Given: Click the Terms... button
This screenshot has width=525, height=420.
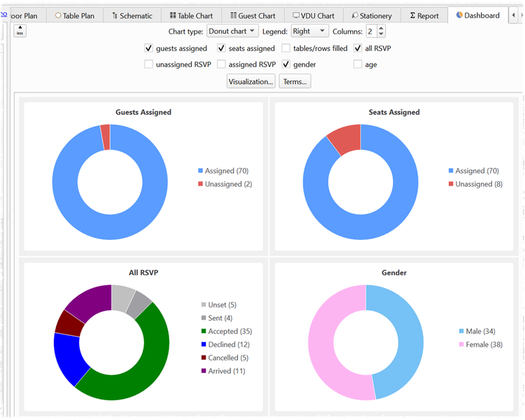Looking at the screenshot, I should (x=295, y=82).
